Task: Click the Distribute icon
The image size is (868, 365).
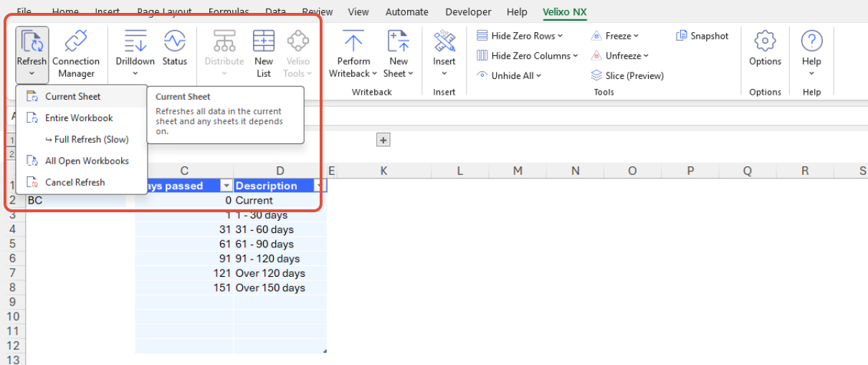Action: pyautogui.click(x=224, y=40)
